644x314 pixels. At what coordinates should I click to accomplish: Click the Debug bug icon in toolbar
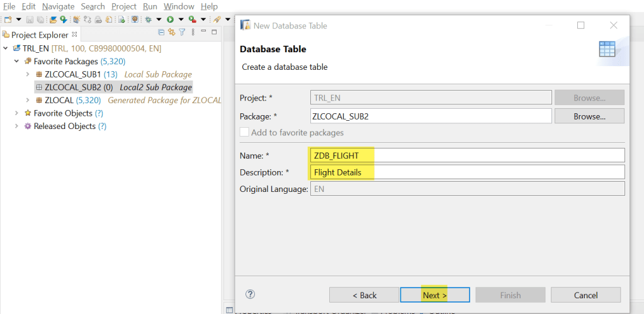tap(149, 20)
